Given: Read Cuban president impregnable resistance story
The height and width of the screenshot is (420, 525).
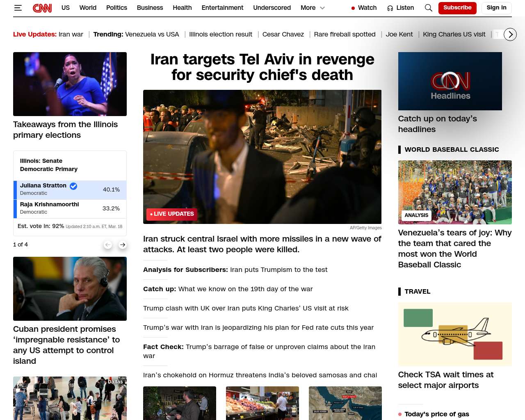Looking at the screenshot, I should click(x=66, y=345).
